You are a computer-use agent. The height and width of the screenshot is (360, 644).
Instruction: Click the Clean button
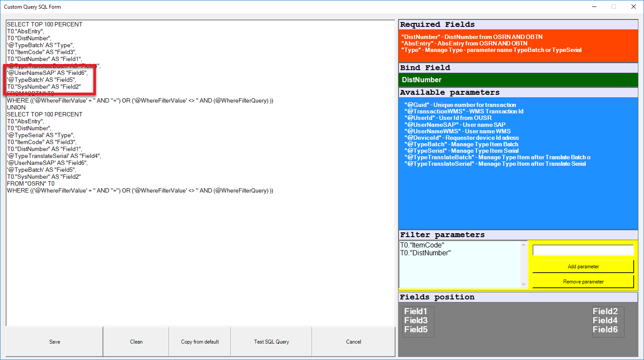136,341
